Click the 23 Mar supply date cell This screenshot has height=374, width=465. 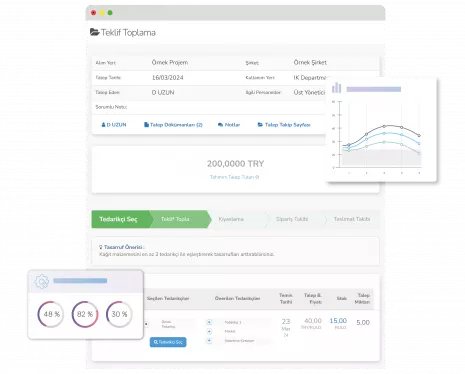click(286, 327)
